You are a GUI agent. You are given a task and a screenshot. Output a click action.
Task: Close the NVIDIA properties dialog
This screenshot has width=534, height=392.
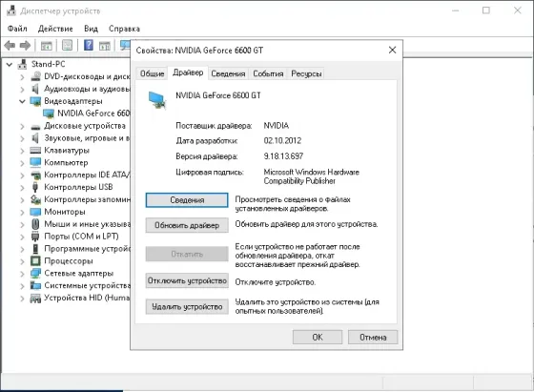point(392,50)
